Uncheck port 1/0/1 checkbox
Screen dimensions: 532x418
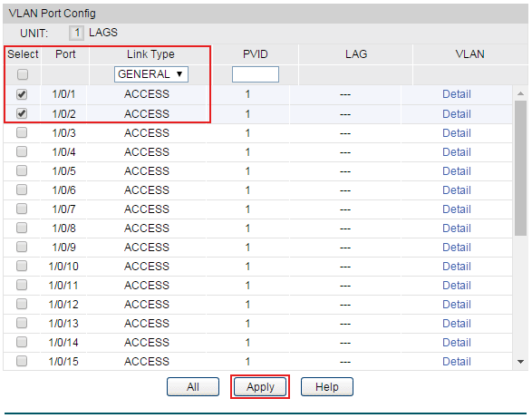pos(22,94)
